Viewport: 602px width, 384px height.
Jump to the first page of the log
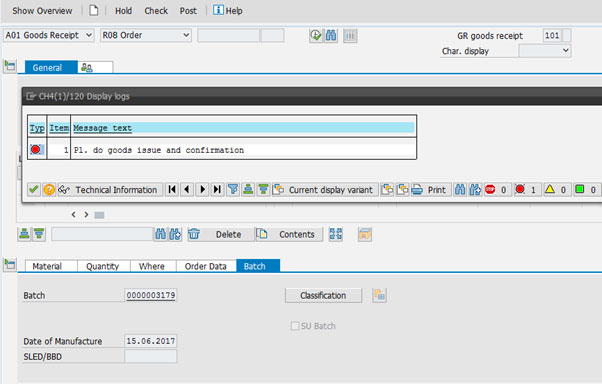tap(172, 189)
